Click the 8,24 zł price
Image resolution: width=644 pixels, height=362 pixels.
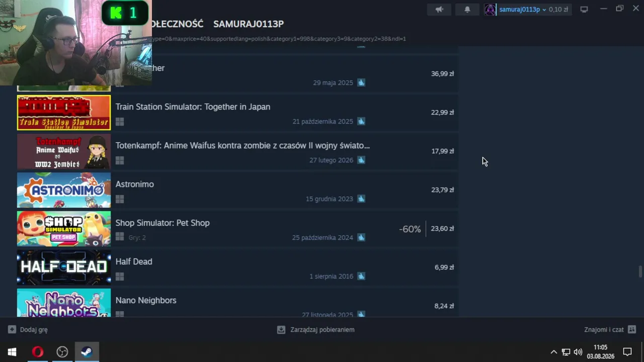444,306
